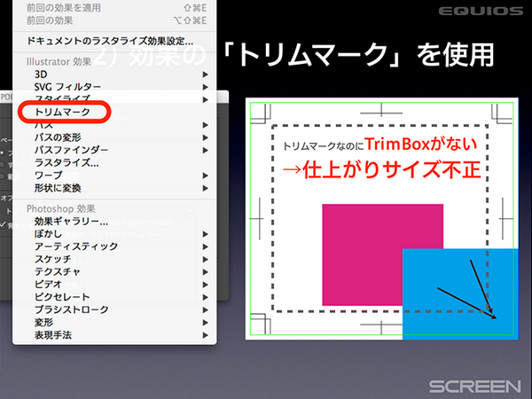
Task: Expand arrow next to ぼかし
Action: 206,234
